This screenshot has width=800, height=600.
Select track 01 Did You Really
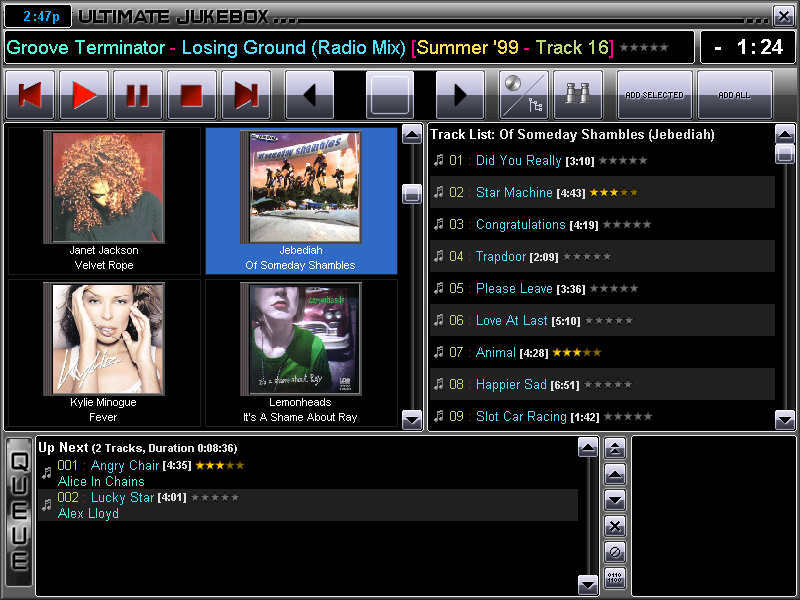tap(602, 161)
